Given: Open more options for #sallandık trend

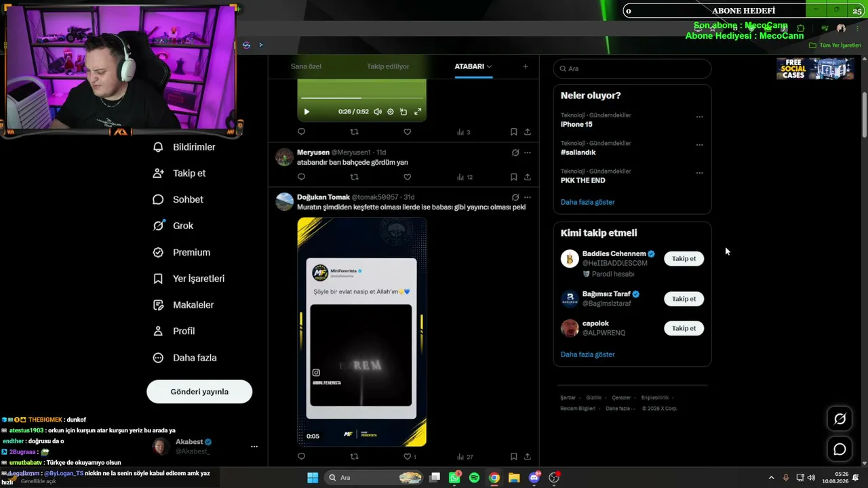Looking at the screenshot, I should tap(699, 145).
